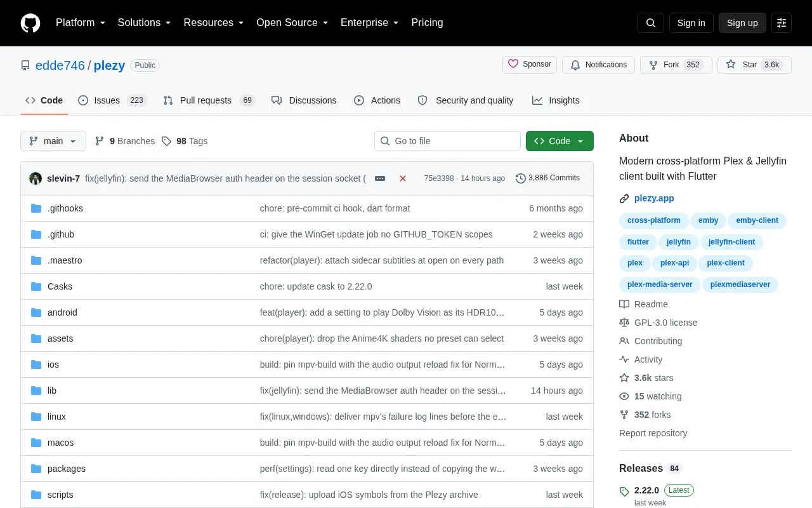The image size is (812, 508).
Task: Expand commit message ellipsis button
Action: coord(380,178)
